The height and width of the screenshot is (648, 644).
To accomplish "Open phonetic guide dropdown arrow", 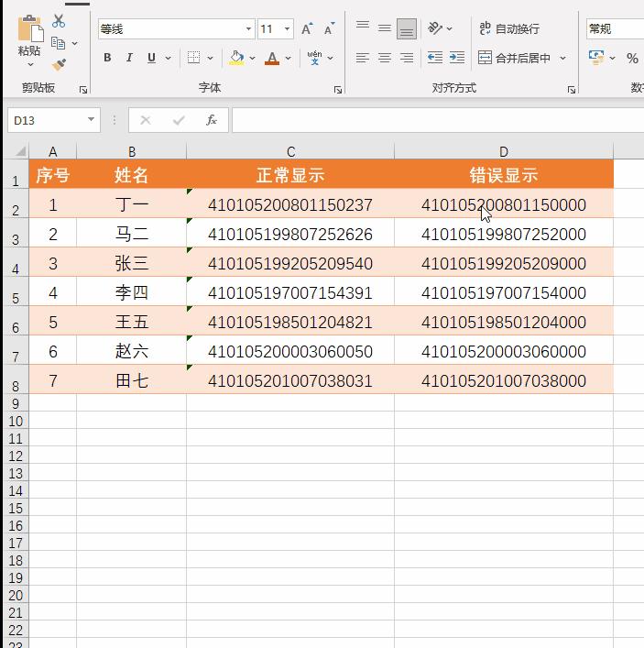I will point(331,58).
